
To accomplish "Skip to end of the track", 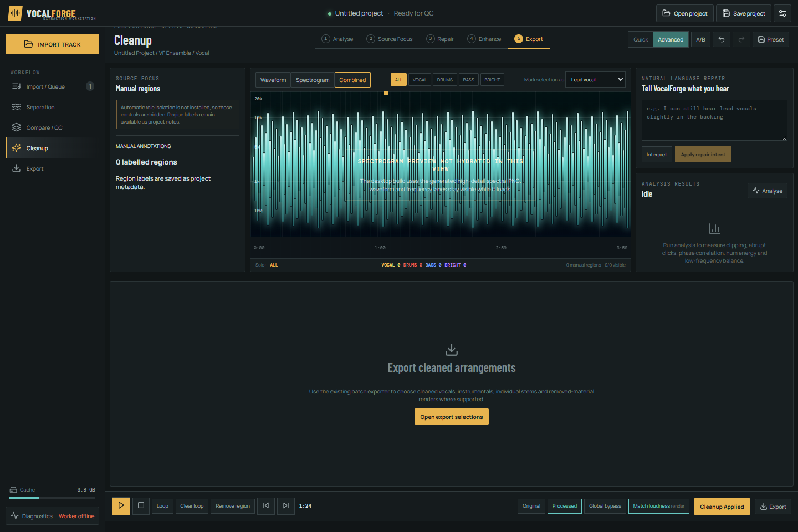I will 286,505.
